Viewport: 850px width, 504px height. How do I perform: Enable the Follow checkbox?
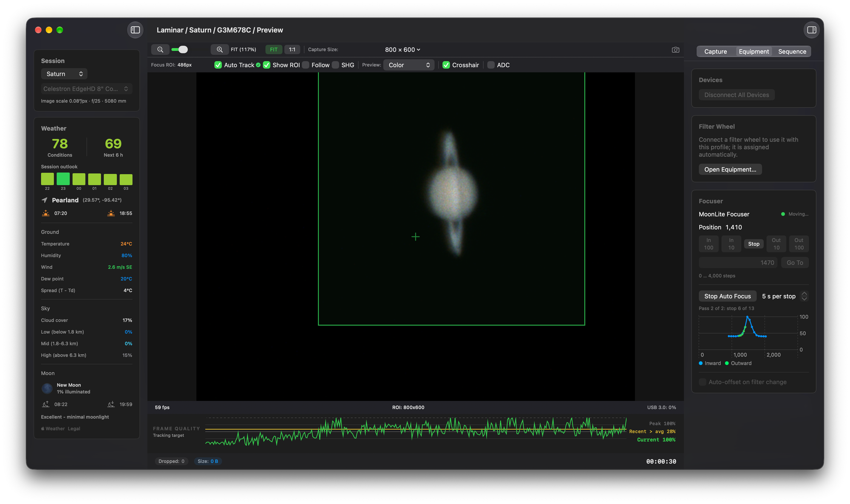(x=306, y=65)
